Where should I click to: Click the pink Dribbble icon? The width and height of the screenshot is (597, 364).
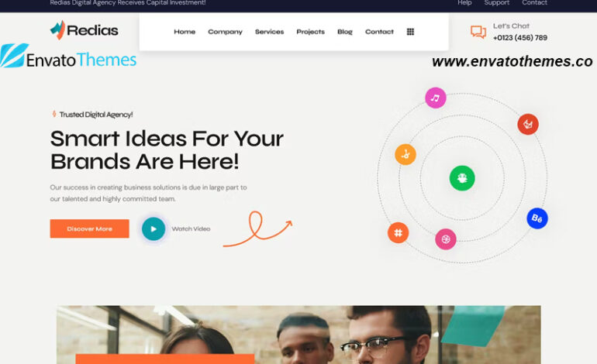[x=446, y=239]
